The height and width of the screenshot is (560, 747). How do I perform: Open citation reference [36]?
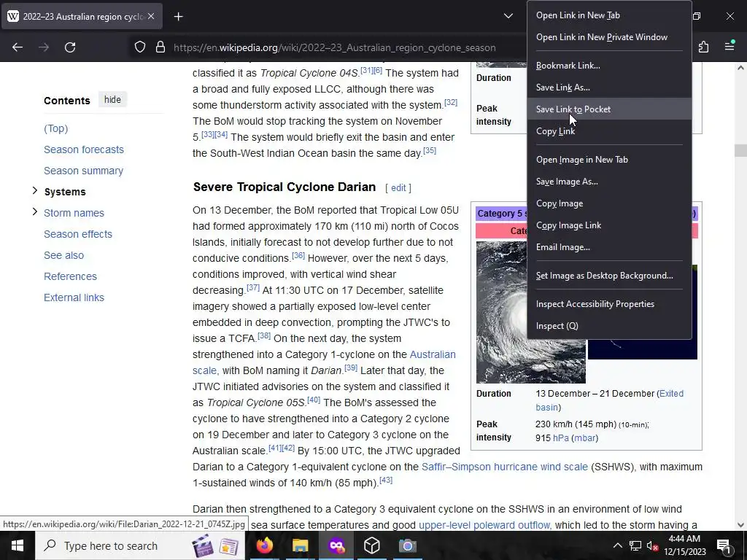(x=298, y=255)
